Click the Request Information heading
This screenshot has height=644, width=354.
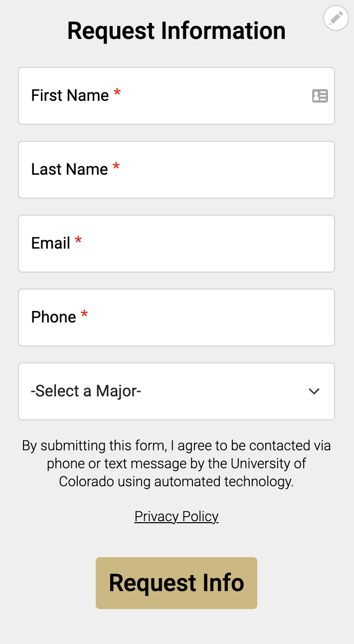coord(177,31)
